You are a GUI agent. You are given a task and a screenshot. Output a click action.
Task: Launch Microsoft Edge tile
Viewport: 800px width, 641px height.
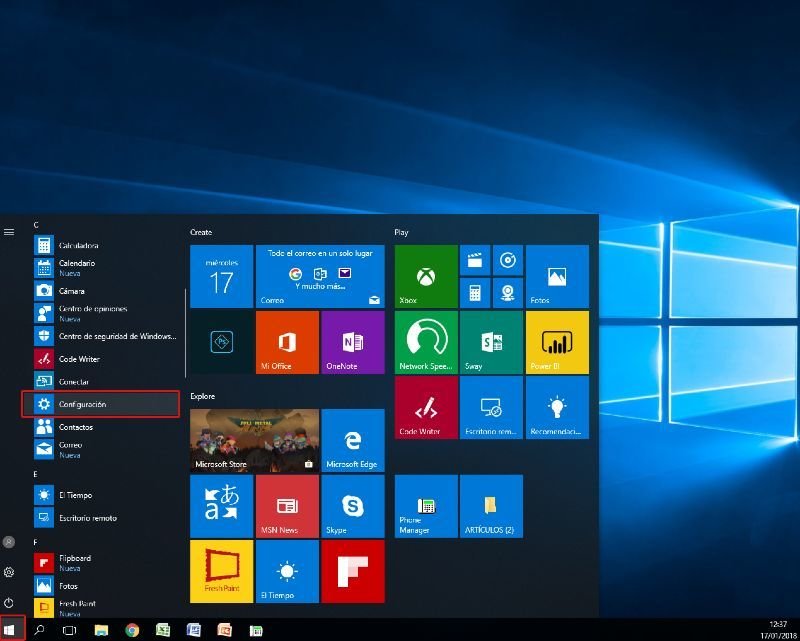(352, 440)
